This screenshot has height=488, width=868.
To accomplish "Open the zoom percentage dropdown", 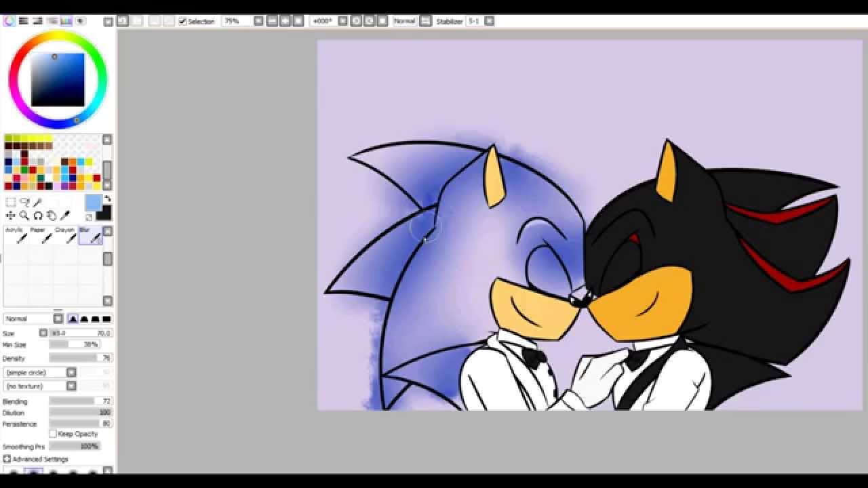I will (x=258, y=21).
